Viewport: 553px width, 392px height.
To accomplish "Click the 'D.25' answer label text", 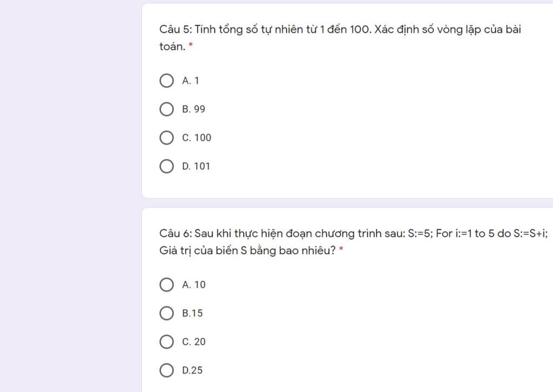I will click(x=192, y=370).
